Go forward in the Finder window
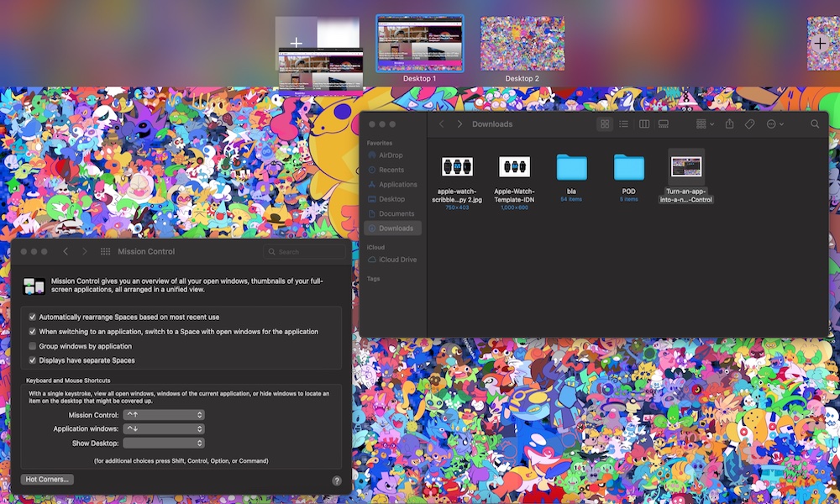Viewport: 840px width, 504px height. pos(459,124)
